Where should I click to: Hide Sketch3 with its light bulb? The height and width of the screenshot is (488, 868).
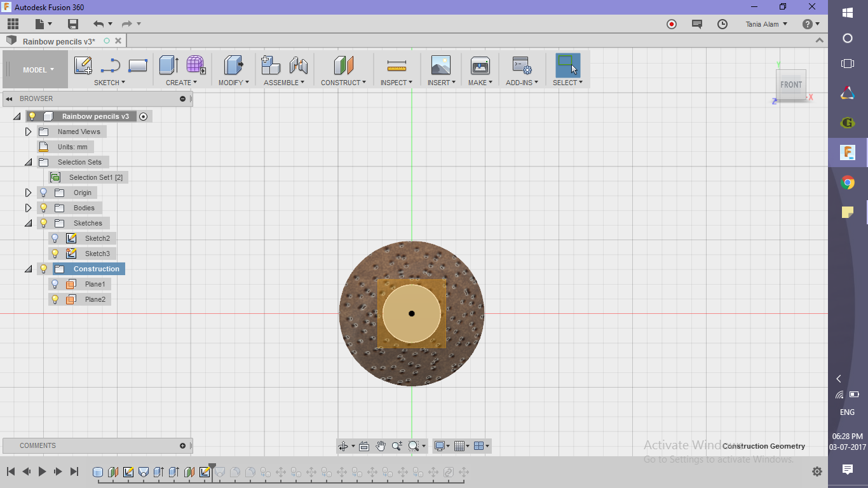(x=55, y=254)
